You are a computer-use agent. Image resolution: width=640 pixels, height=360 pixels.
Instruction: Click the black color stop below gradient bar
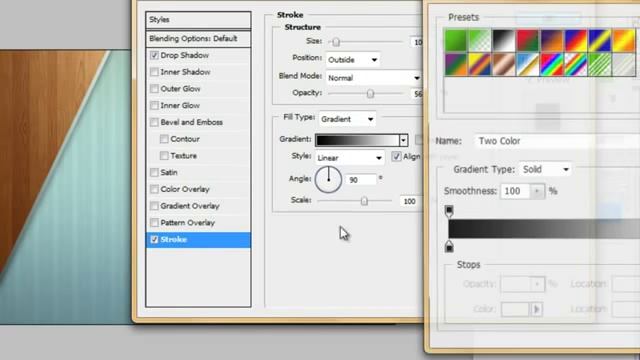(449, 247)
